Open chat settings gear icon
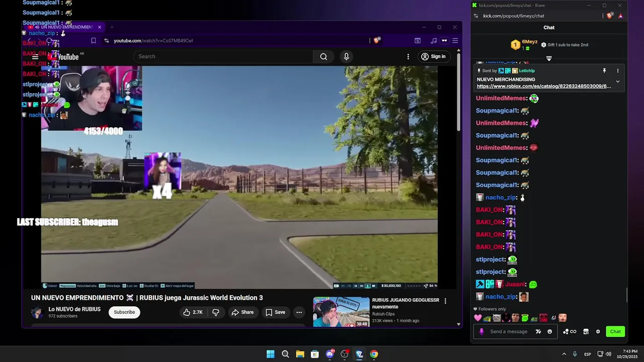The height and width of the screenshot is (362, 644). (x=598, y=331)
